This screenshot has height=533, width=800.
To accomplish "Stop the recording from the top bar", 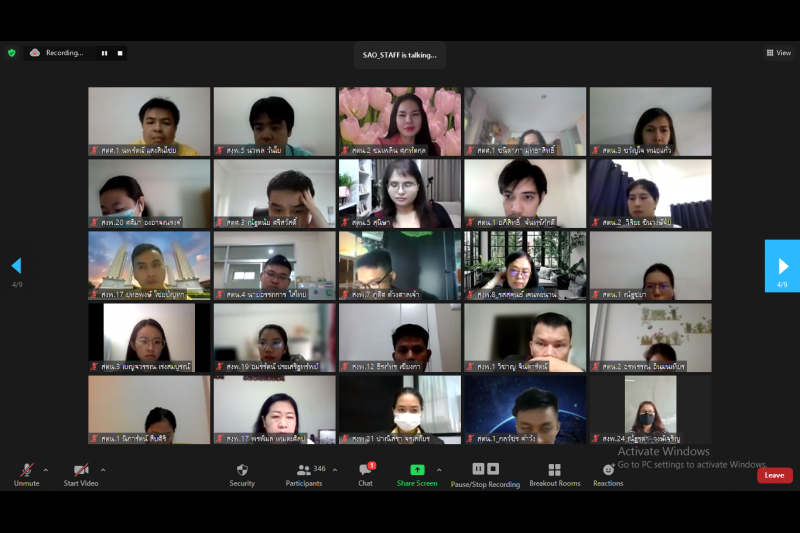I will point(117,53).
